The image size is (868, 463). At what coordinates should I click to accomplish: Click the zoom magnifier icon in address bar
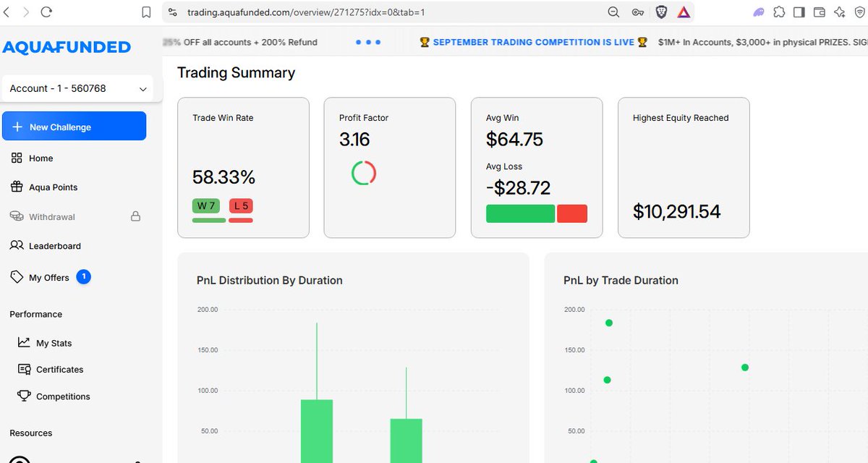point(613,12)
